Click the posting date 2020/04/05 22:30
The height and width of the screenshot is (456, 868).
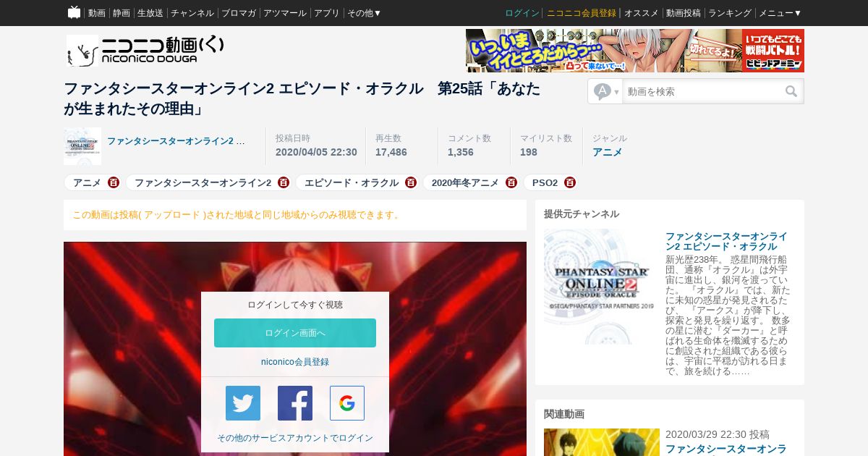tap(316, 152)
